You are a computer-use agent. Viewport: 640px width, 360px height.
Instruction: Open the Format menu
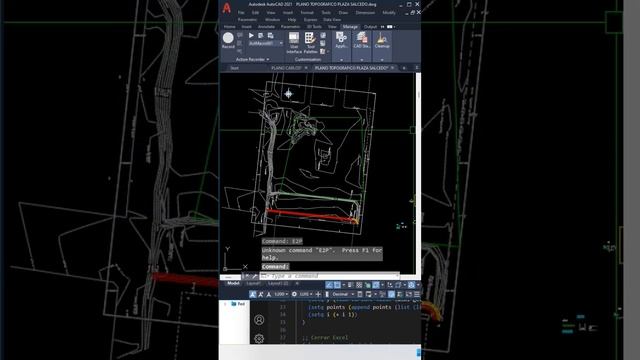pyautogui.click(x=307, y=13)
